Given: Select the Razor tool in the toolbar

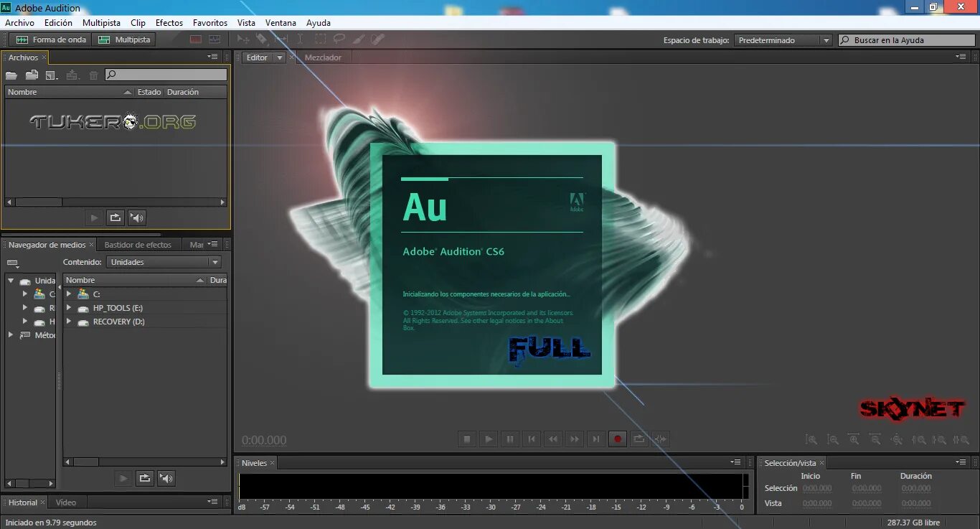Looking at the screenshot, I should coord(262,40).
